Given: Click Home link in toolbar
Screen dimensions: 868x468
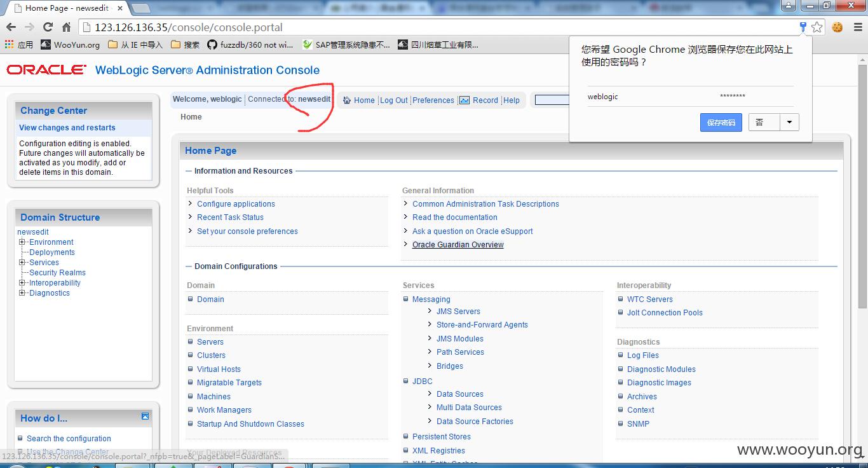Looking at the screenshot, I should 364,100.
